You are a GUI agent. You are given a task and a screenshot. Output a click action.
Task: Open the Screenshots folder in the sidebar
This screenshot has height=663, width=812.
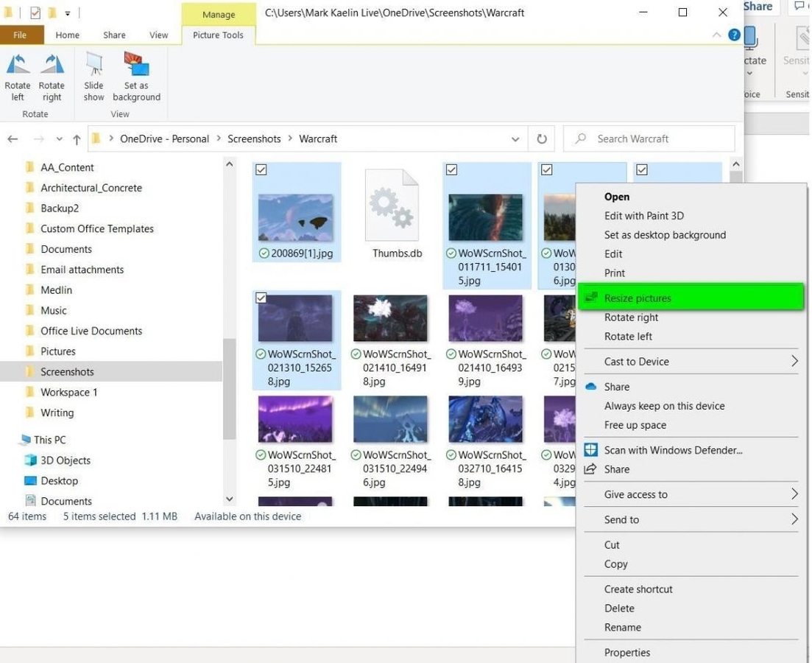[66, 371]
